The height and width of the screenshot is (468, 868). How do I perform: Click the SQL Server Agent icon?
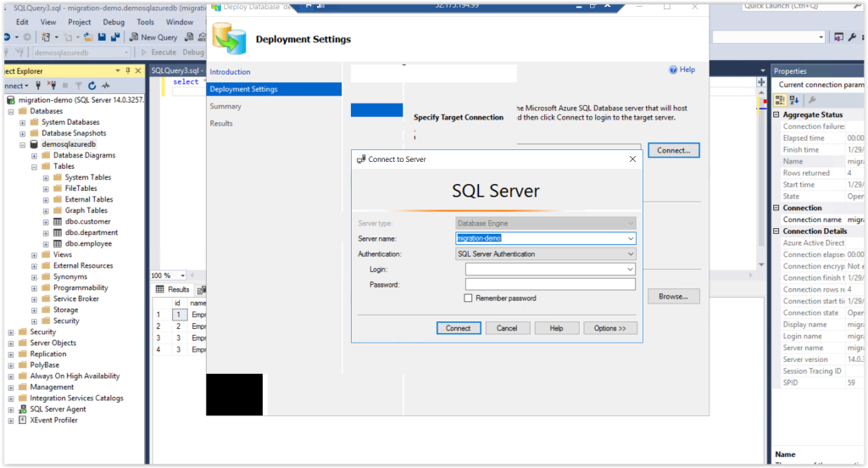point(23,409)
